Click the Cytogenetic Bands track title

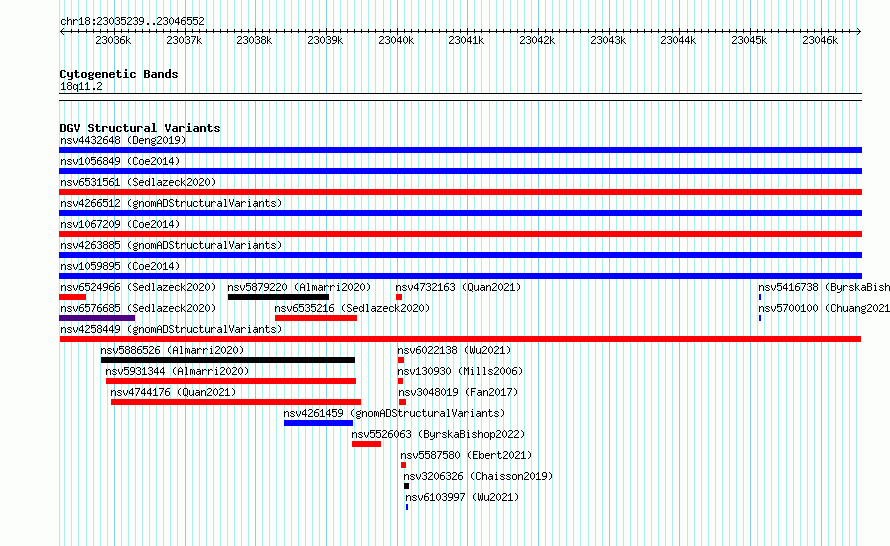pyautogui.click(x=119, y=74)
